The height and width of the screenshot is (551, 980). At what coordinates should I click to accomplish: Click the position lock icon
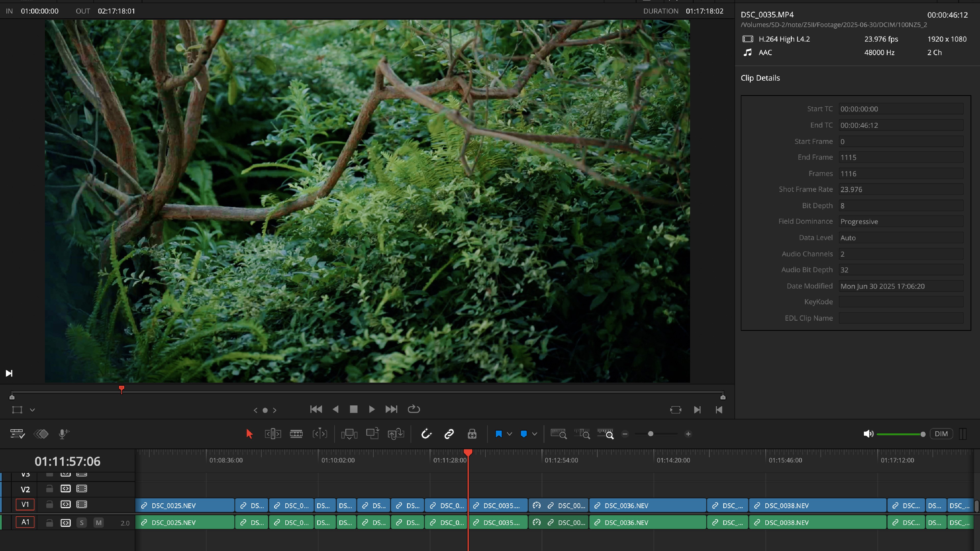click(472, 434)
